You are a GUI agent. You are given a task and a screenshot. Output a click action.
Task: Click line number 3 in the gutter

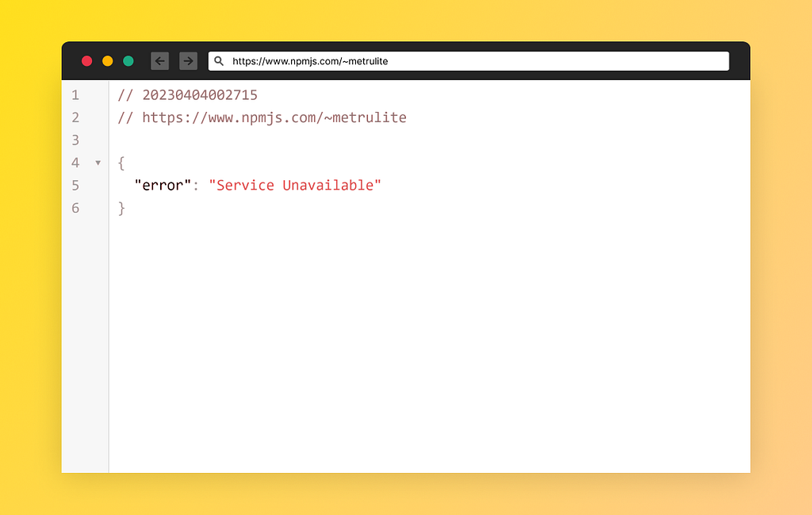75,140
